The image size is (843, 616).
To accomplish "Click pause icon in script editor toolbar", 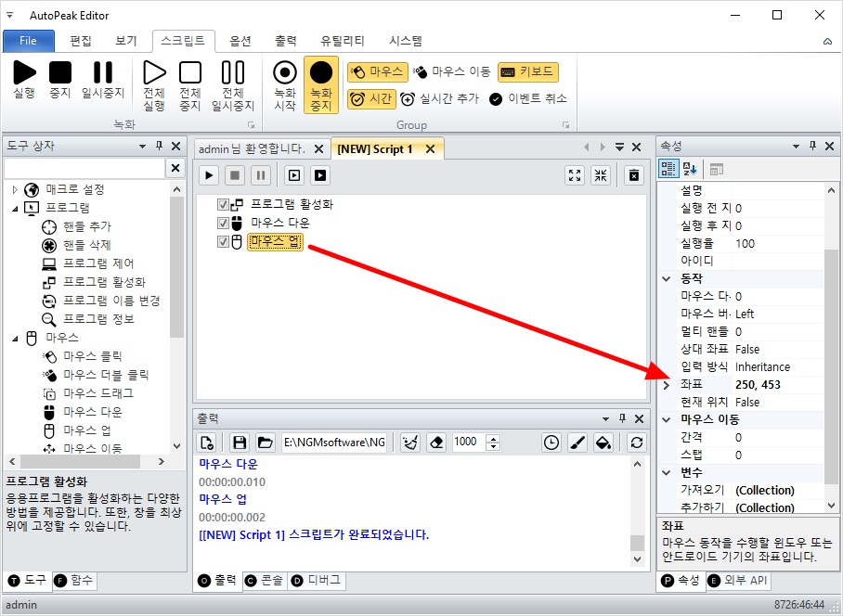I will point(261,175).
